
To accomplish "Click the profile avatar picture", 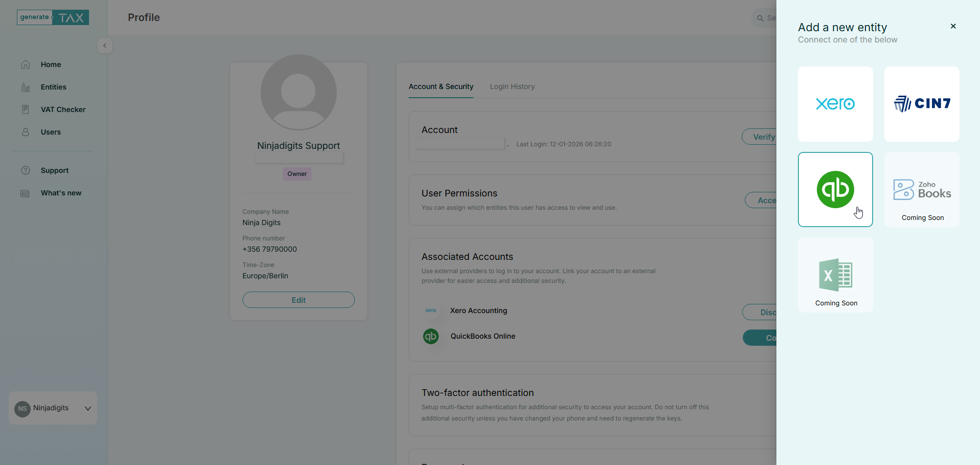I will click(x=298, y=93).
